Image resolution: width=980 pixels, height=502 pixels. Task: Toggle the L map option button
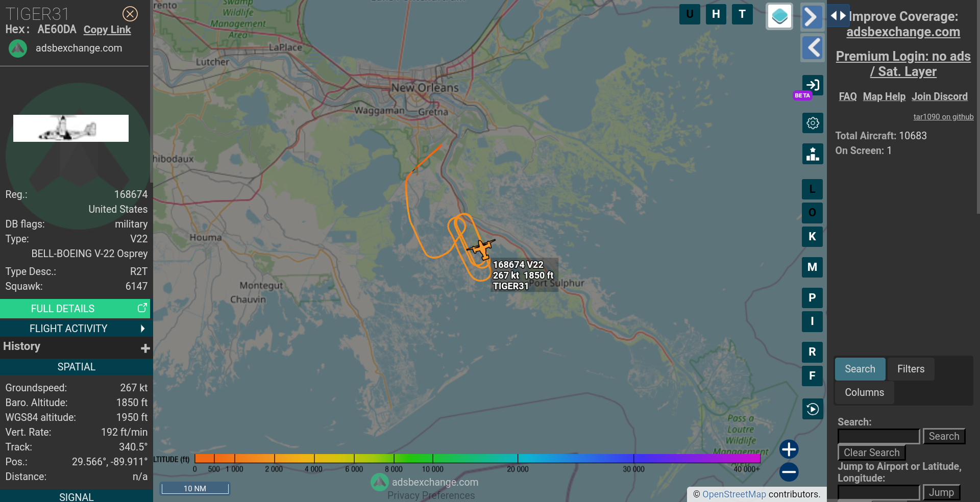812,189
